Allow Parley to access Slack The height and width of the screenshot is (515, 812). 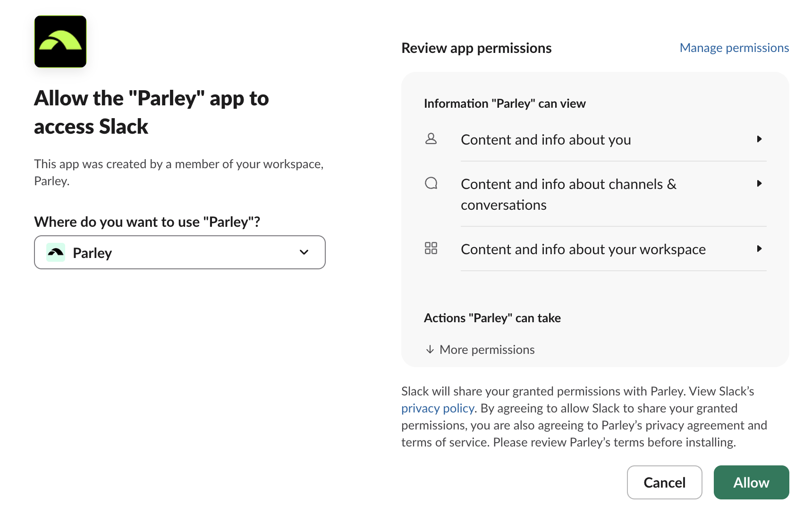coord(752,482)
